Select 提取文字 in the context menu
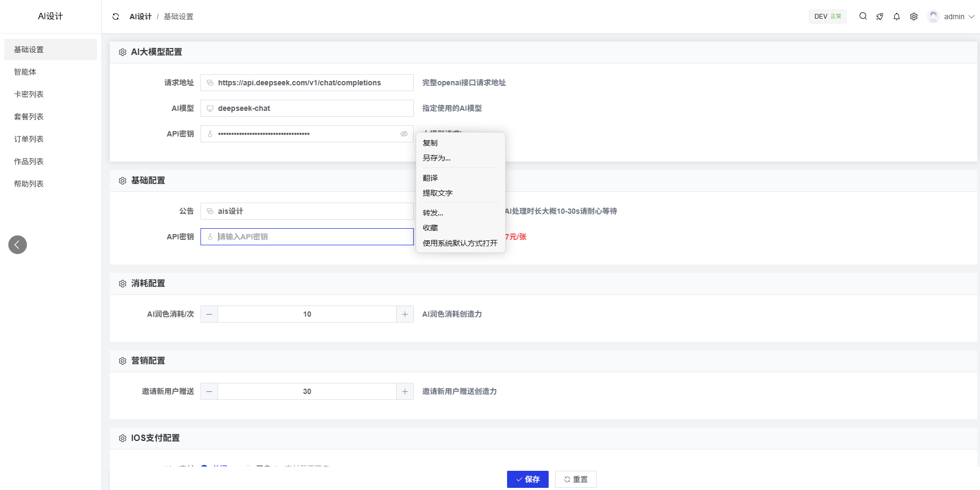The width and height of the screenshot is (980, 490). coord(438,193)
